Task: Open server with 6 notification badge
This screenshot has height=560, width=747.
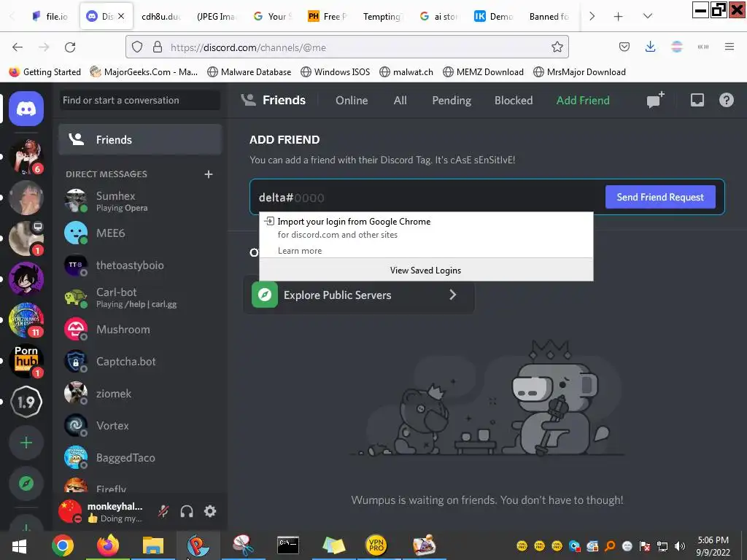Action: [26, 157]
